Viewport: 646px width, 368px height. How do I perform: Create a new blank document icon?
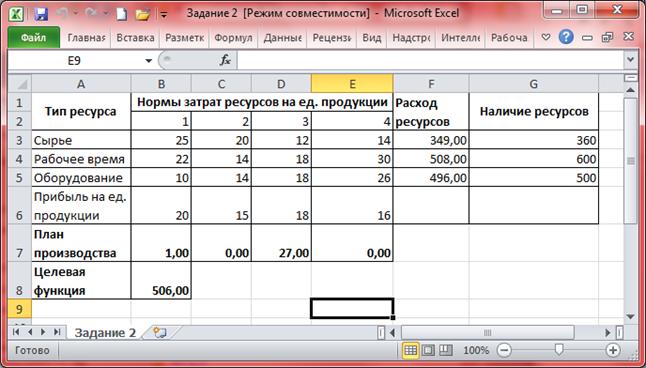(121, 14)
